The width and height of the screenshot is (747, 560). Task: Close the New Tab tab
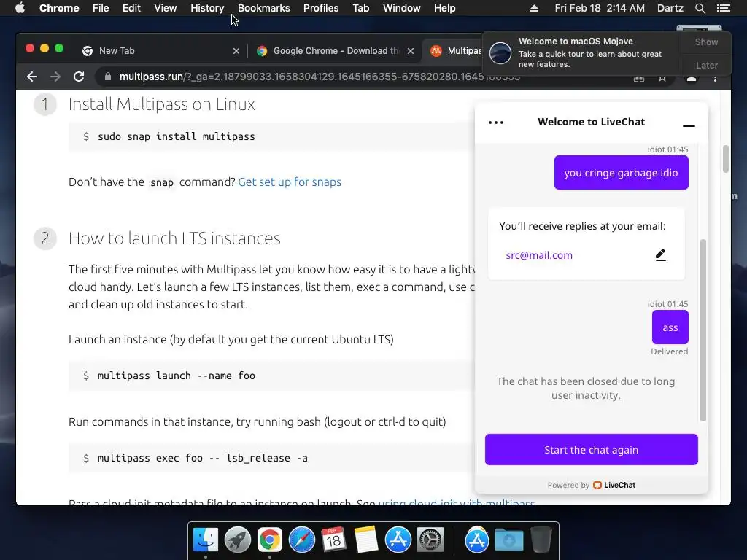coord(236,51)
